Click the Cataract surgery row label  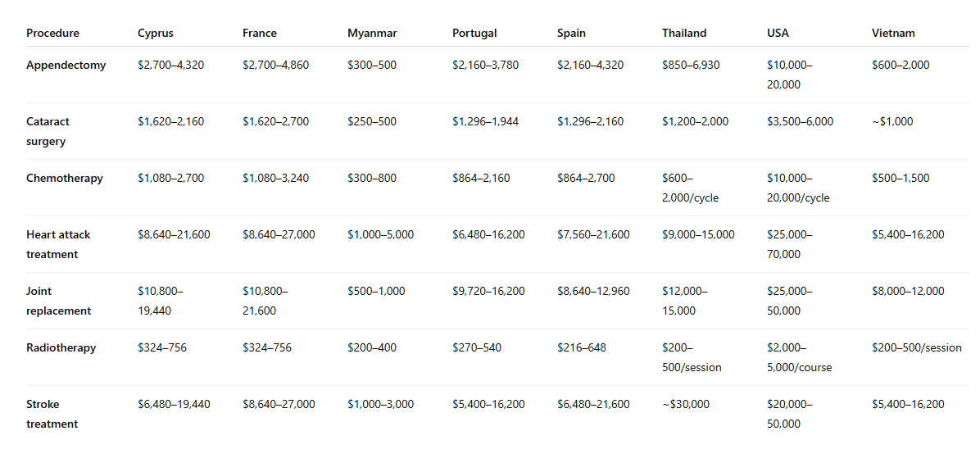point(48,131)
